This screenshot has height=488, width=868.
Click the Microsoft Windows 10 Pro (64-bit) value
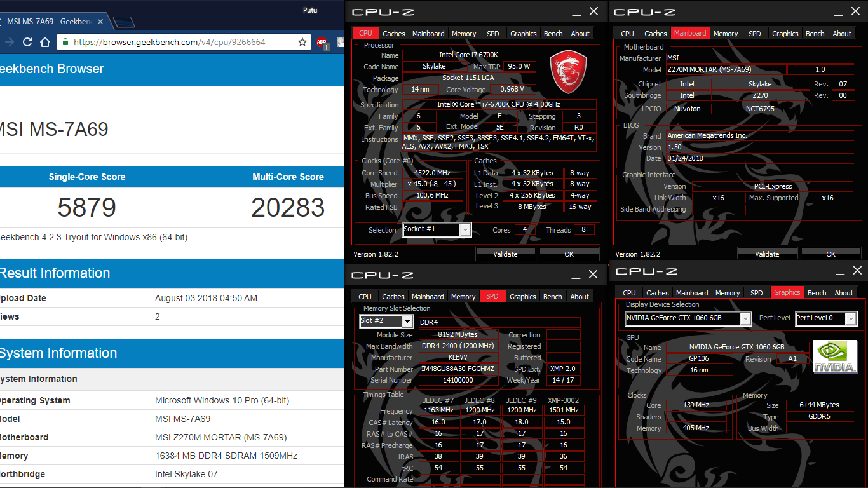[222, 401]
